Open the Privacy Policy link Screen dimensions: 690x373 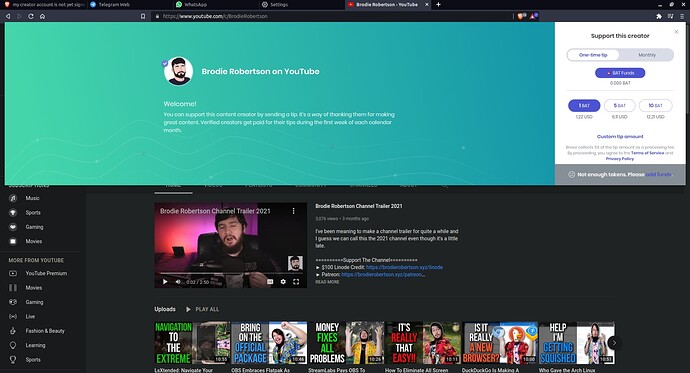click(620, 158)
